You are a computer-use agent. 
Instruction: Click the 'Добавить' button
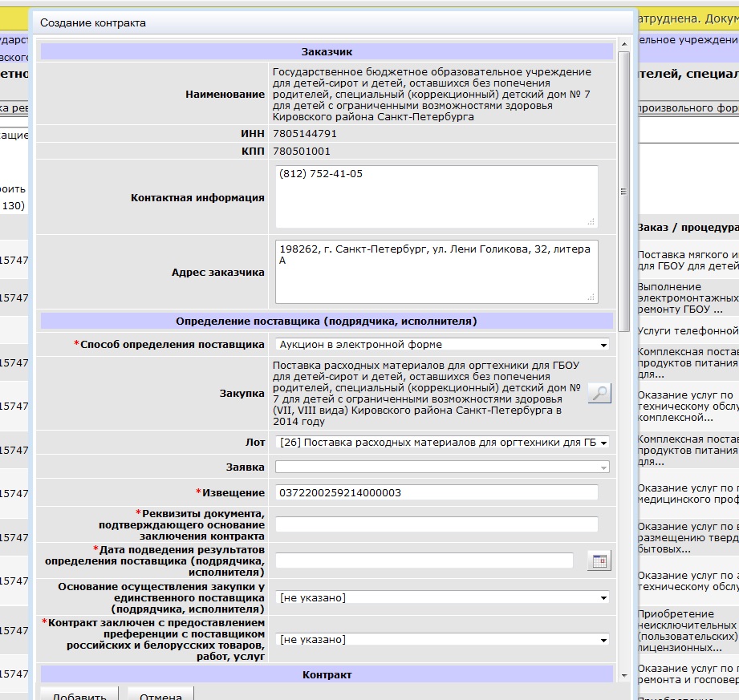[79, 694]
